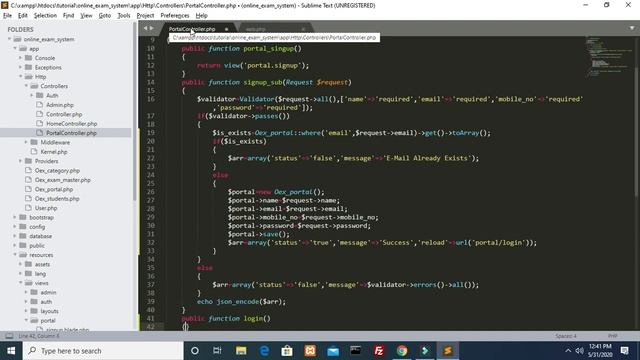Open the Windows Start menu

click(11, 351)
